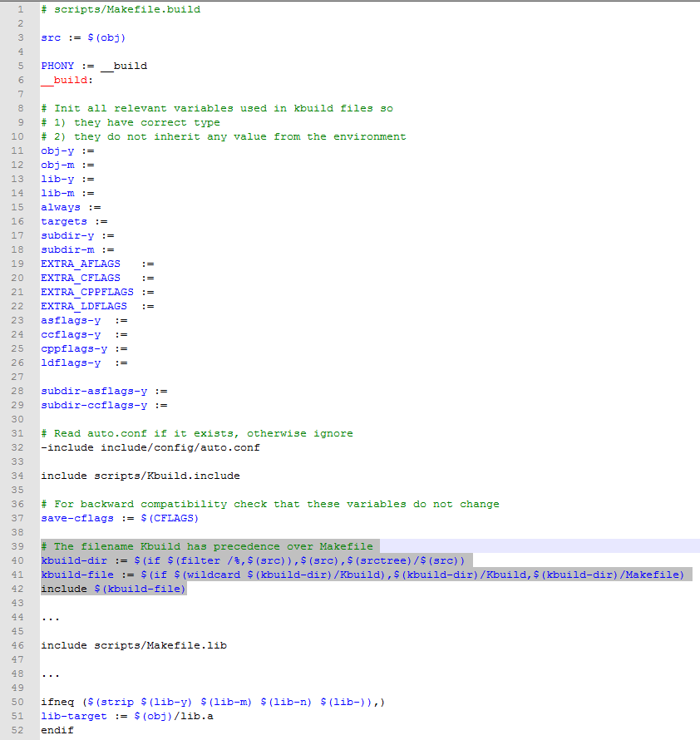700x740 pixels.
Task: Click the 'subdir-ccflags-y :=' line
Action: [104, 406]
